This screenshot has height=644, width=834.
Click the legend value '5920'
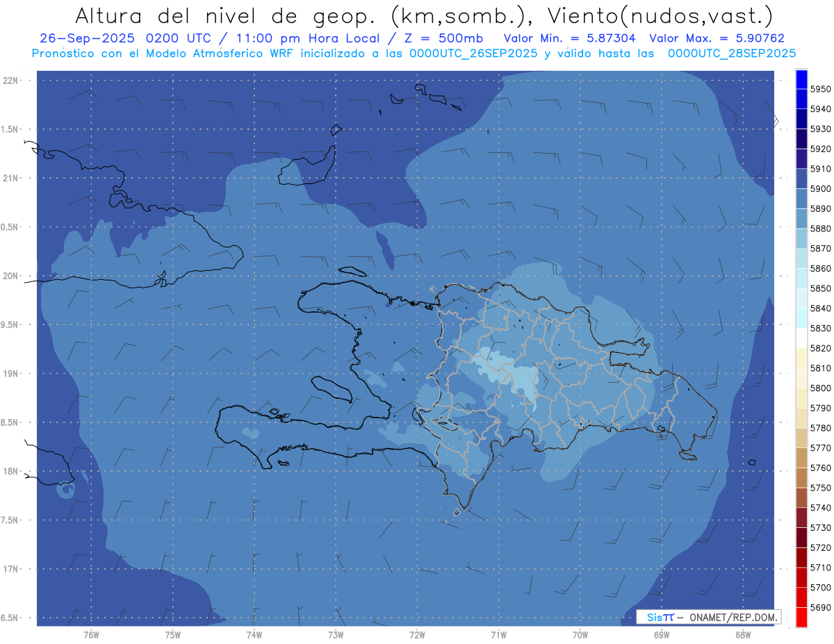tap(820, 149)
